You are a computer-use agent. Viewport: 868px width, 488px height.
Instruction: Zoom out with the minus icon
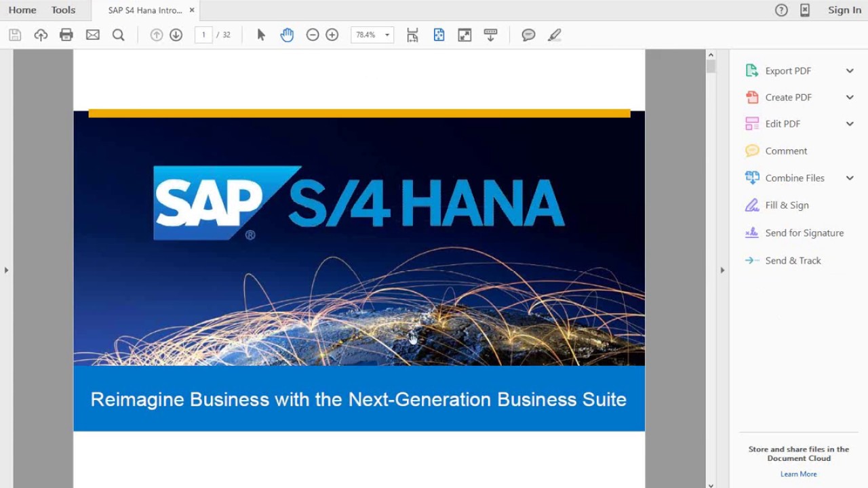(x=313, y=35)
